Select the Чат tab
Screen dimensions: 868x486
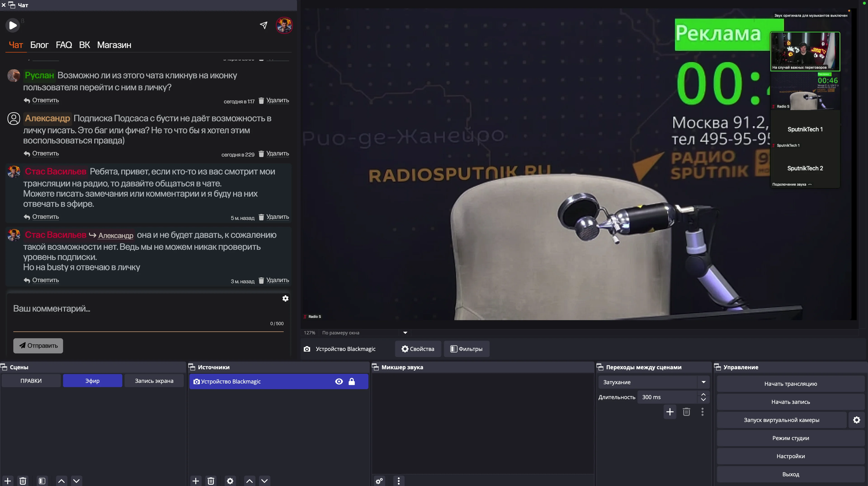16,45
